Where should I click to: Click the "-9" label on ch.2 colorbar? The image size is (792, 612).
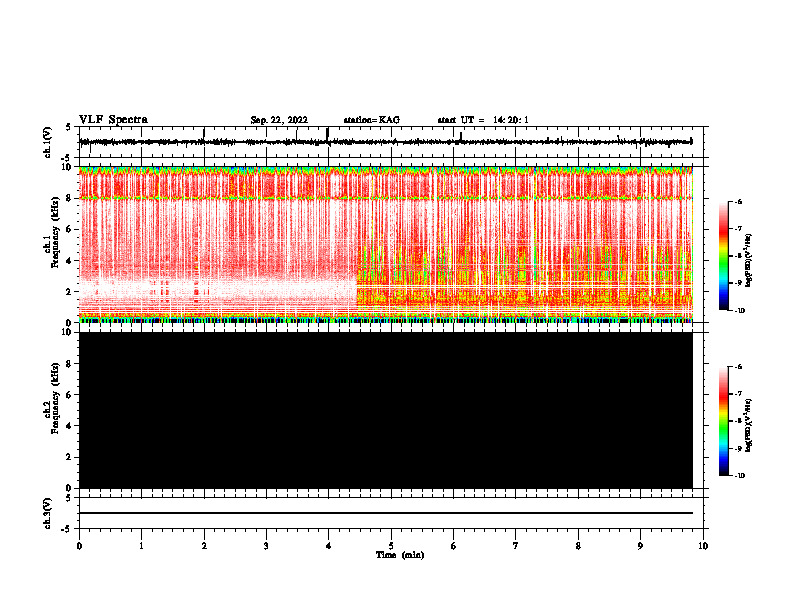pyautogui.click(x=737, y=448)
